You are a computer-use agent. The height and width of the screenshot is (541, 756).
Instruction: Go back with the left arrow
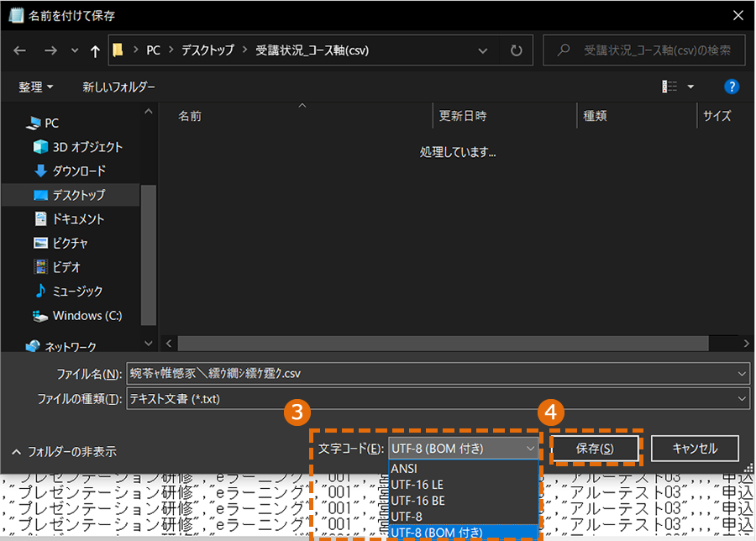20,50
